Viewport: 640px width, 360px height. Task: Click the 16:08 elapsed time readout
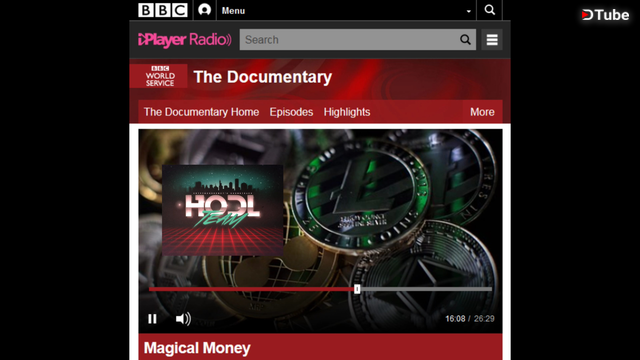455,319
